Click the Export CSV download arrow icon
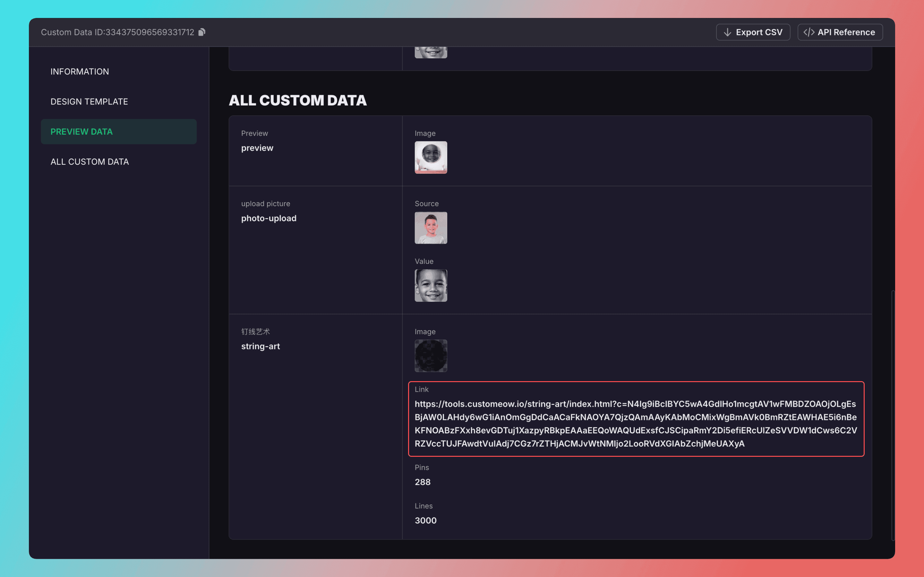Viewport: 924px width, 577px height. pos(727,32)
